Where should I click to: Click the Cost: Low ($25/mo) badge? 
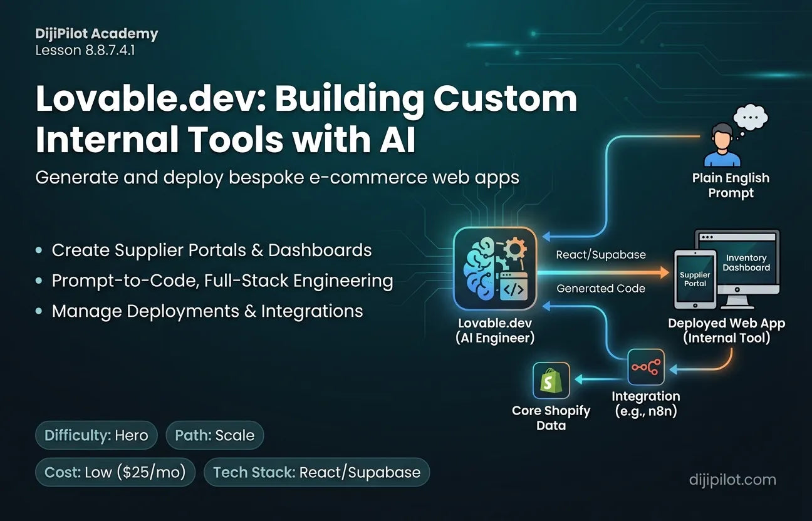(115, 472)
